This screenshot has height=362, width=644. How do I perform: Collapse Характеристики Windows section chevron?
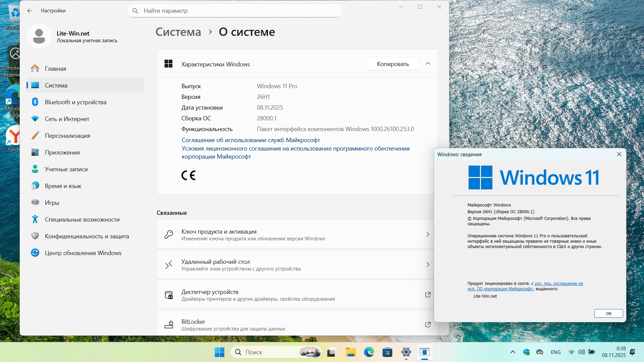(428, 64)
